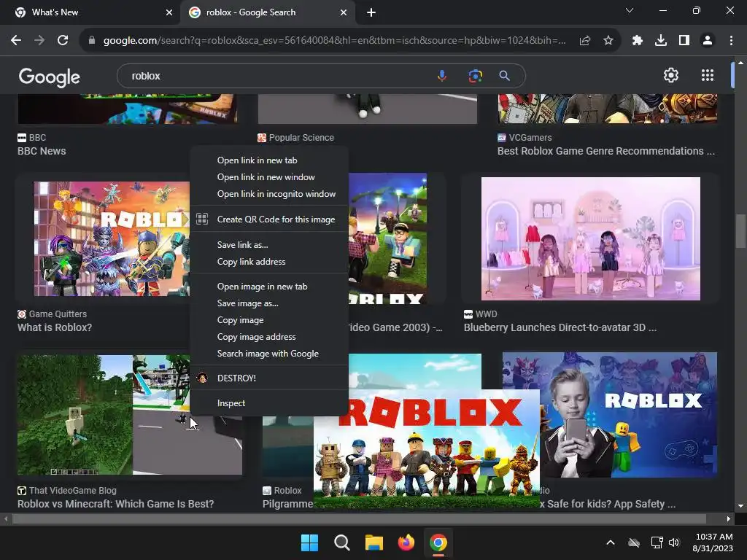Image resolution: width=747 pixels, height=560 pixels.
Task: Select Open link in new tab
Action: click(269, 160)
